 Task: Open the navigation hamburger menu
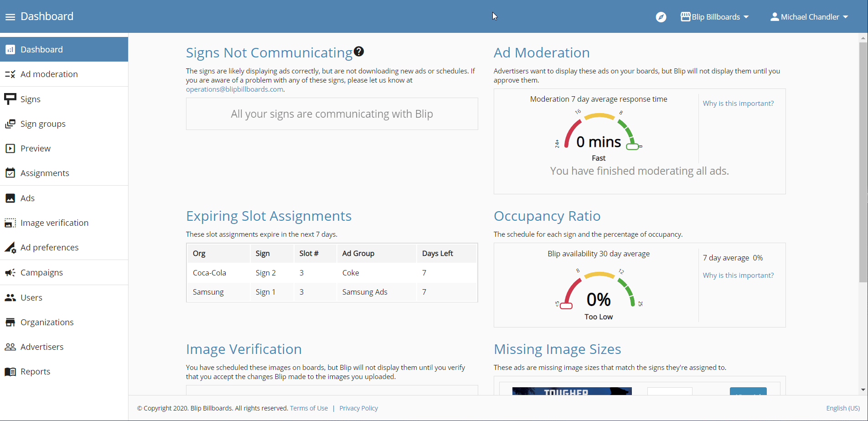coord(10,16)
